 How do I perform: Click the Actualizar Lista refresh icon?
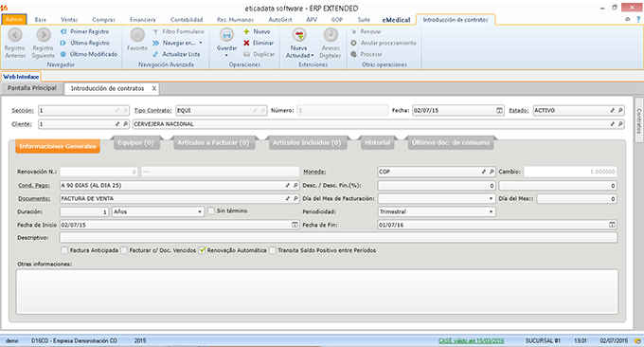155,54
